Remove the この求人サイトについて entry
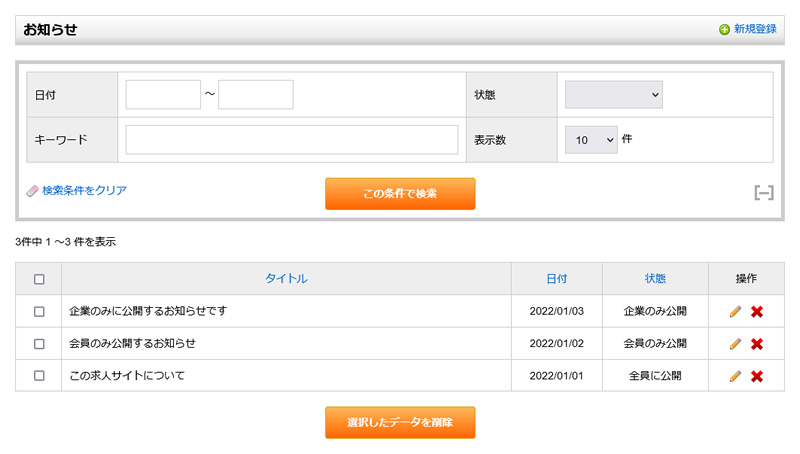800x454 pixels. [757, 376]
